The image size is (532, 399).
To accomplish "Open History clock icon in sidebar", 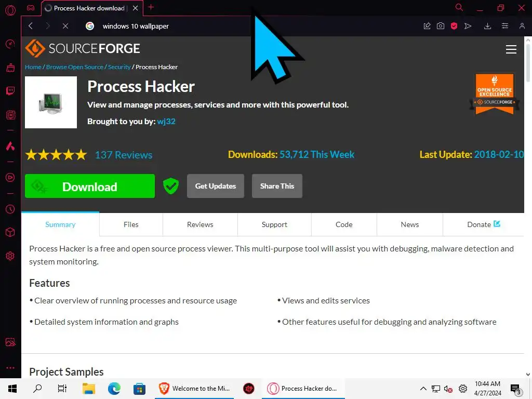I will 10,209.
